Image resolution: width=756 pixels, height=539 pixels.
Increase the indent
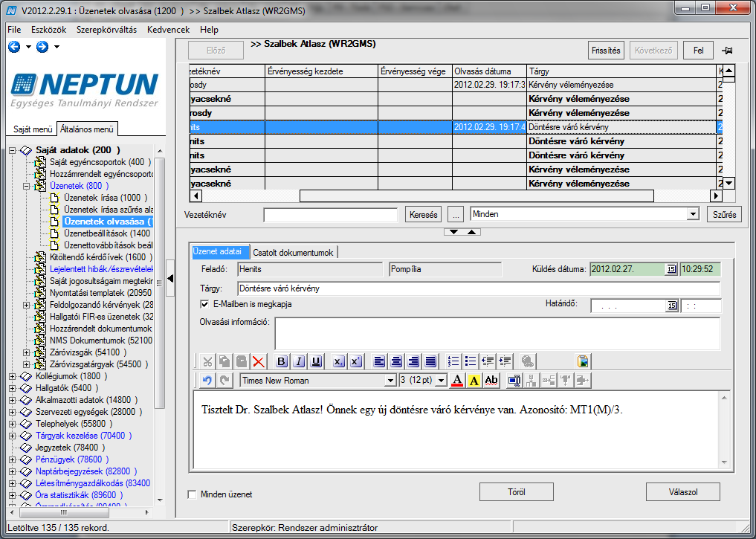(x=505, y=361)
